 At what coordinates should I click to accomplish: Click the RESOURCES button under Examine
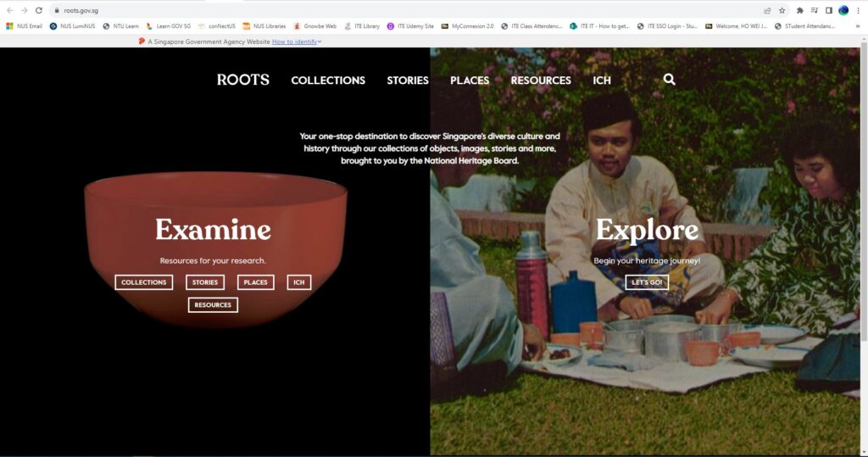(x=213, y=304)
